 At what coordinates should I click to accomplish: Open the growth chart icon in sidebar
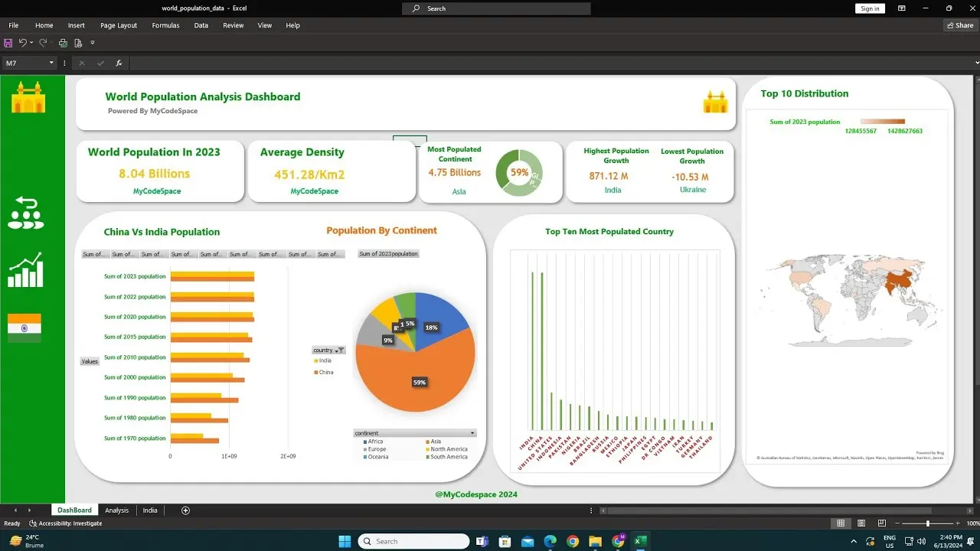coord(26,269)
